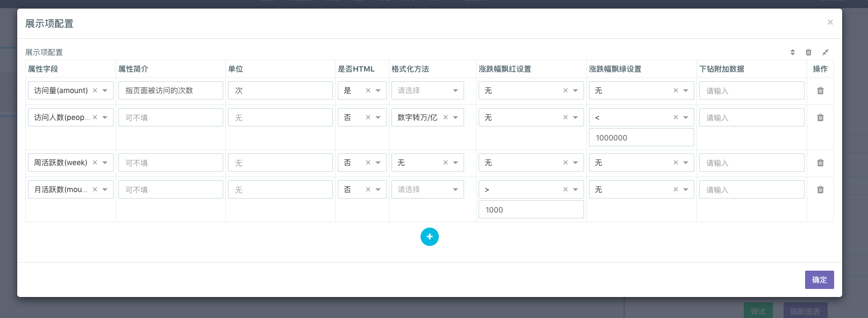Add a new row with the plus button

tap(430, 237)
